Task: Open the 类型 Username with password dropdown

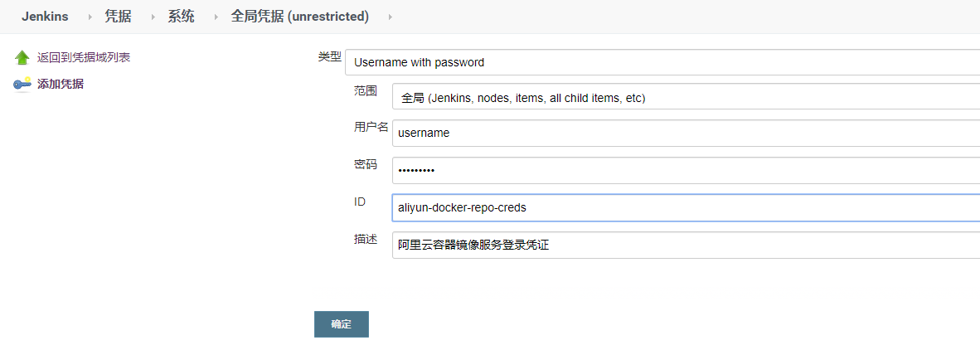Action: [662, 62]
